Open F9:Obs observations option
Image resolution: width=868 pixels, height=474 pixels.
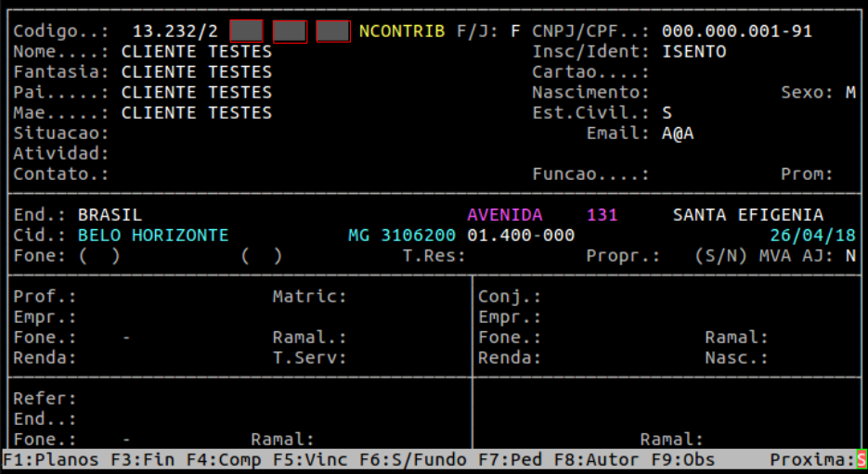coord(682,459)
